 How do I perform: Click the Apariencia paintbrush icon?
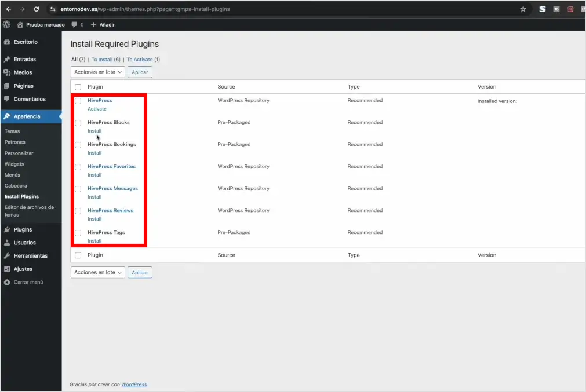(7, 116)
